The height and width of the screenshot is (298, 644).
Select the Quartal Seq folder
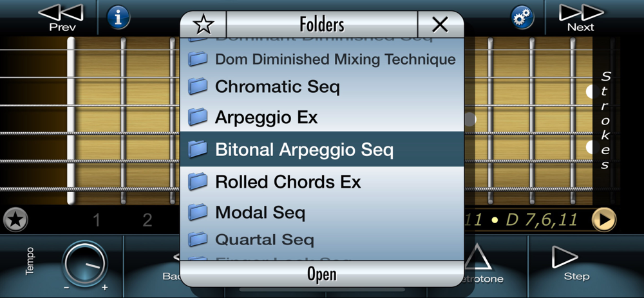[322, 239]
